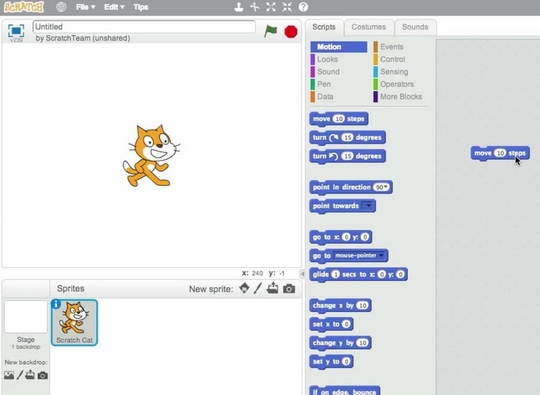Click the red stop sign button
This screenshot has width=540, height=395.
(291, 32)
